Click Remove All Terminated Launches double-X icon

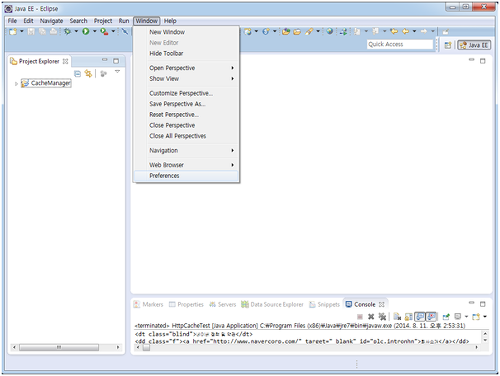click(382, 316)
